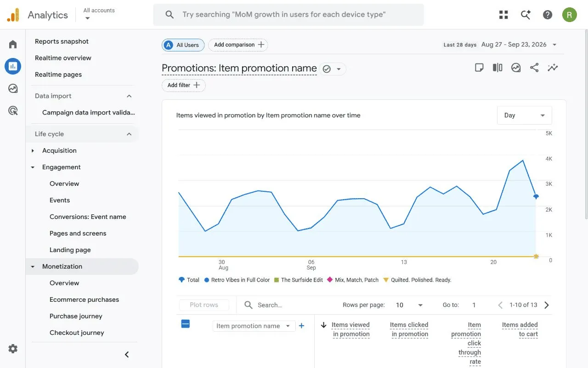Click the customize report note icon

tap(479, 68)
